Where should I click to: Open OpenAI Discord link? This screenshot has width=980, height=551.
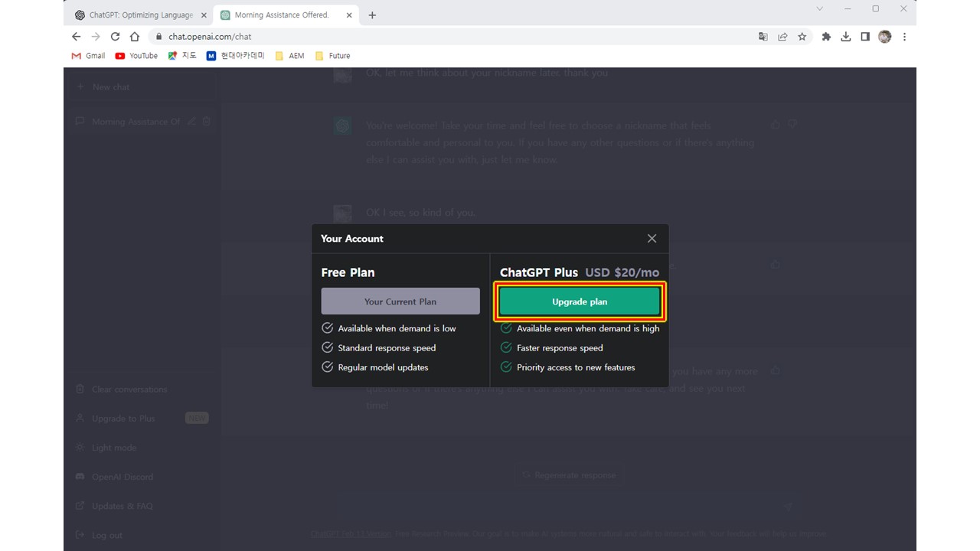[142, 477]
